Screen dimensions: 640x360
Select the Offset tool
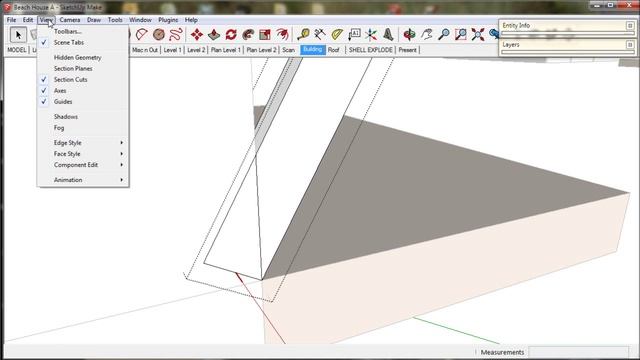click(x=282, y=35)
